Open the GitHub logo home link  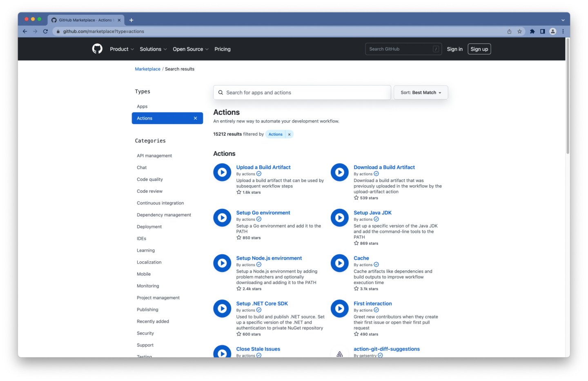pyautogui.click(x=97, y=49)
